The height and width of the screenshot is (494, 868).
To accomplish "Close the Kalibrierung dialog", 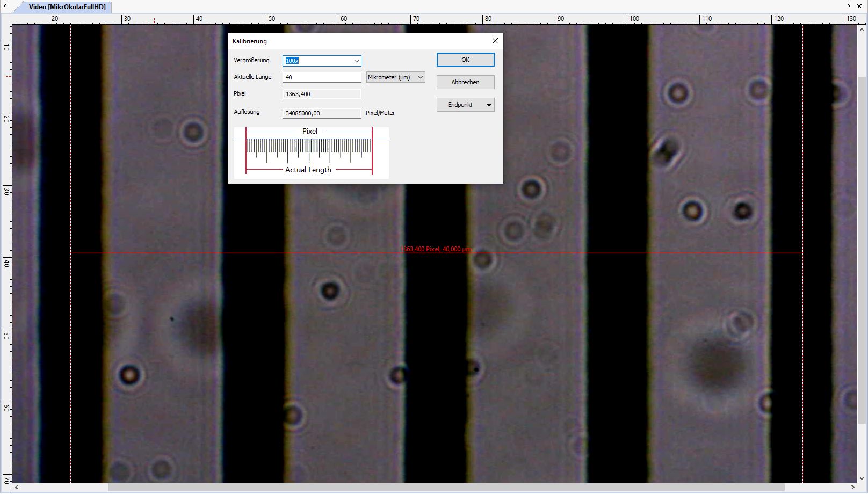I will click(495, 41).
